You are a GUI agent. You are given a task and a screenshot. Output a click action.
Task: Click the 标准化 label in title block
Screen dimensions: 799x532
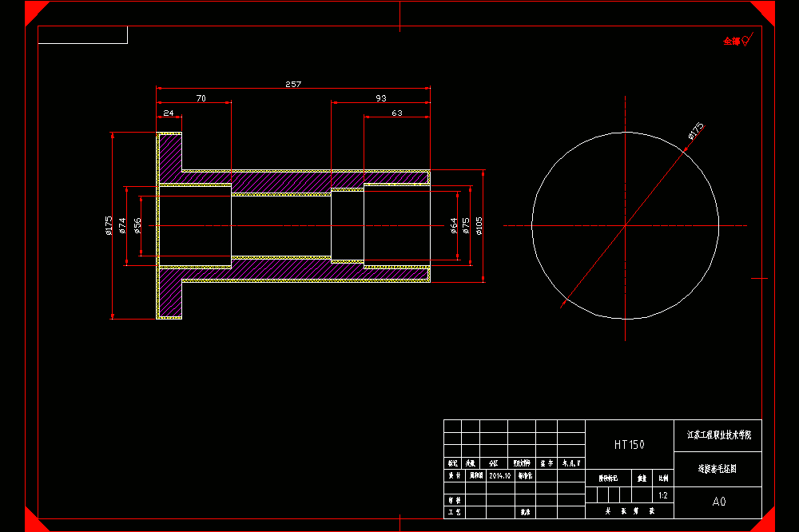(x=526, y=475)
